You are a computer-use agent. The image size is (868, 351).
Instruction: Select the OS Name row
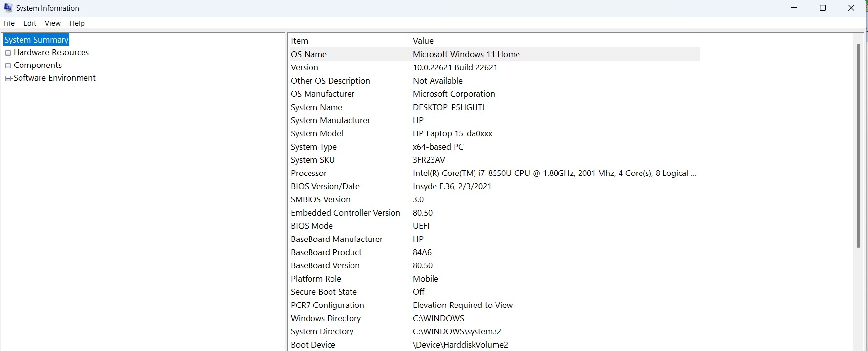(x=494, y=54)
